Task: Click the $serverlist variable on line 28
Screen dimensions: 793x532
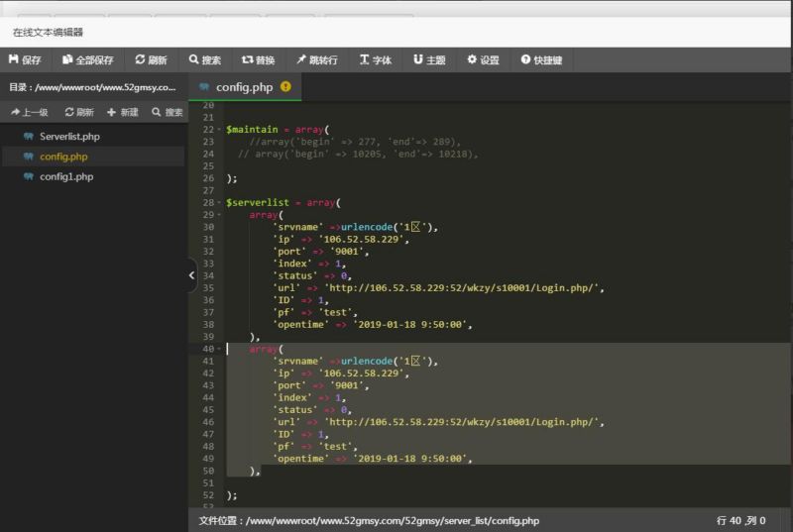Action: pyautogui.click(x=258, y=202)
